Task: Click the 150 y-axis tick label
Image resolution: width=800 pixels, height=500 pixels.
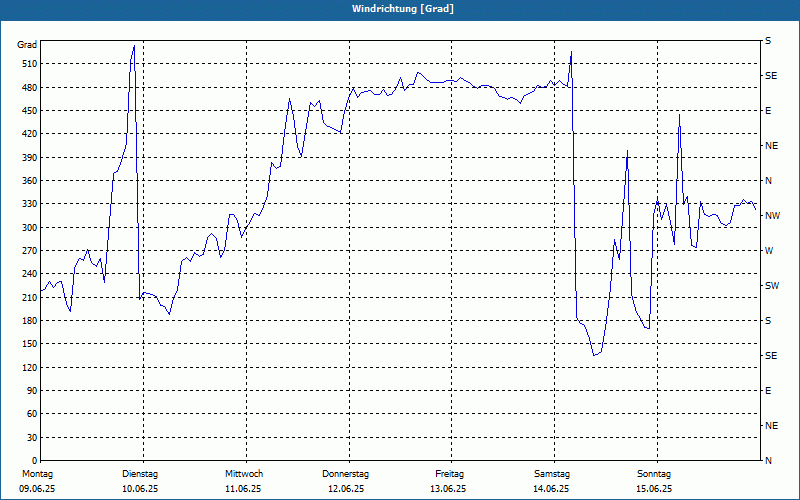Action: point(30,344)
